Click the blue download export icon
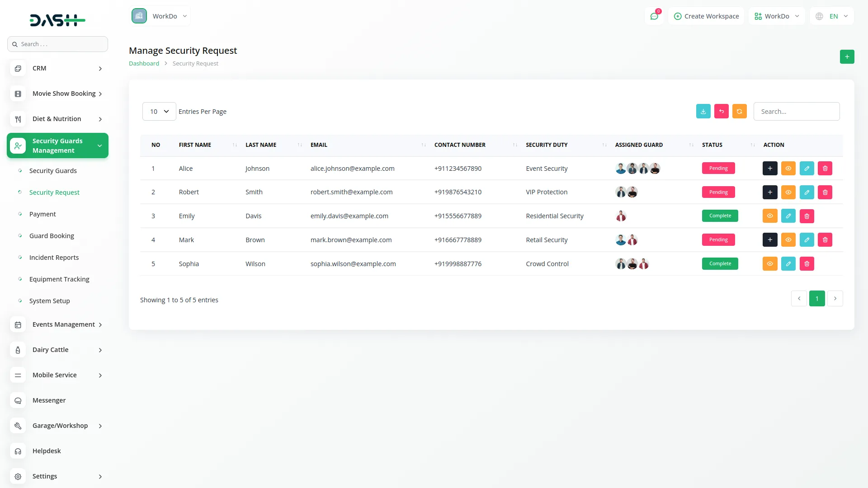868x488 pixels. pos(703,111)
